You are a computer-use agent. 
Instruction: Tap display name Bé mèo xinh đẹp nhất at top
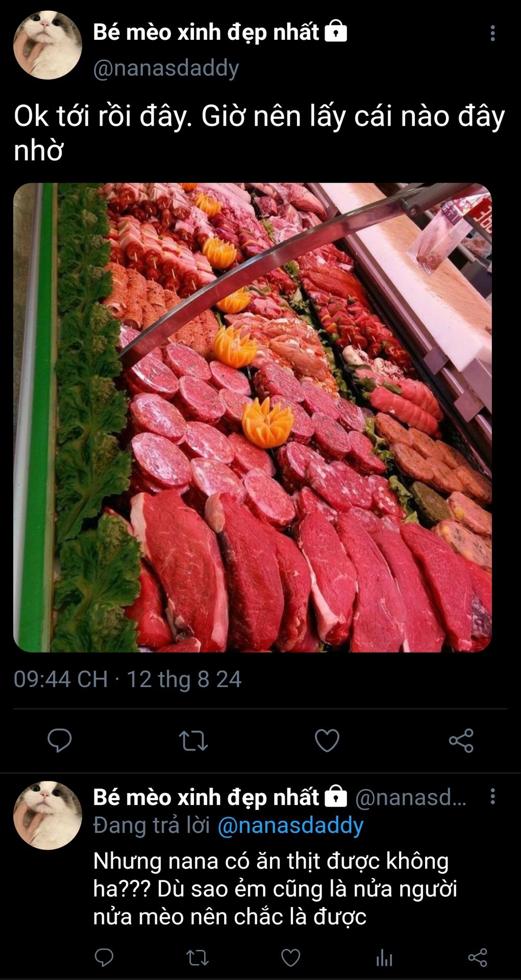point(206,32)
